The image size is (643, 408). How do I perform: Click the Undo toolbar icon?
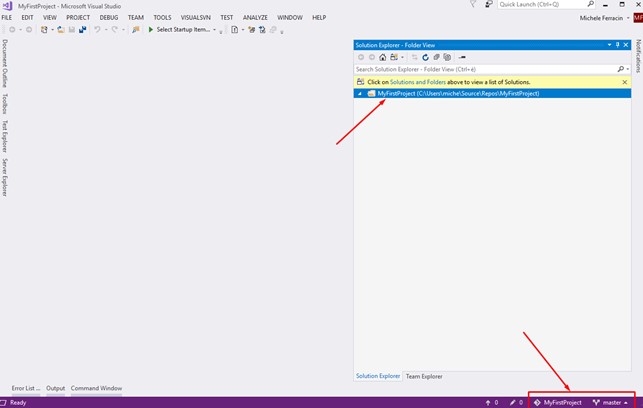click(97, 30)
